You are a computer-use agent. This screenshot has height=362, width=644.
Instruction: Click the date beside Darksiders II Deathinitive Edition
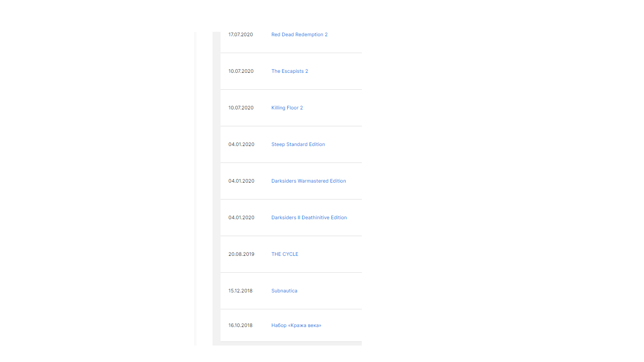pos(242,218)
